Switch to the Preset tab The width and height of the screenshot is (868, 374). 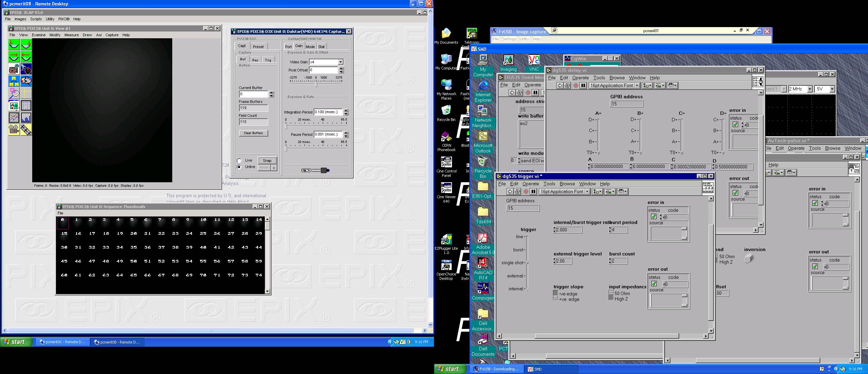pyautogui.click(x=258, y=47)
